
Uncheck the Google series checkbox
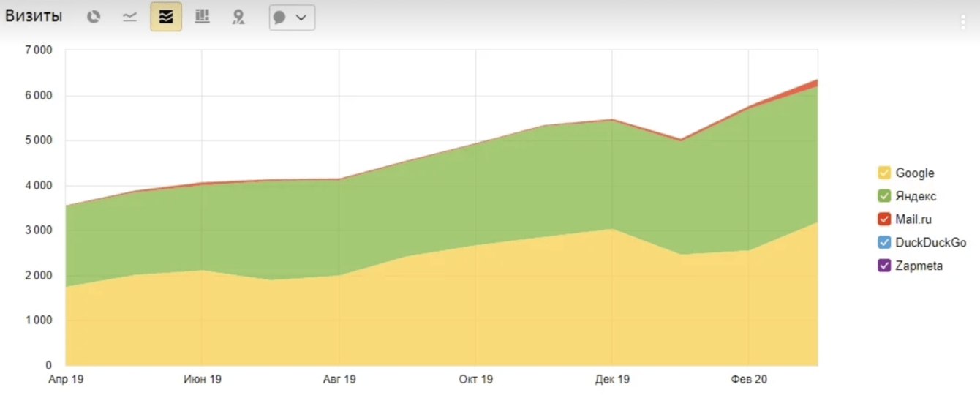[x=884, y=173]
